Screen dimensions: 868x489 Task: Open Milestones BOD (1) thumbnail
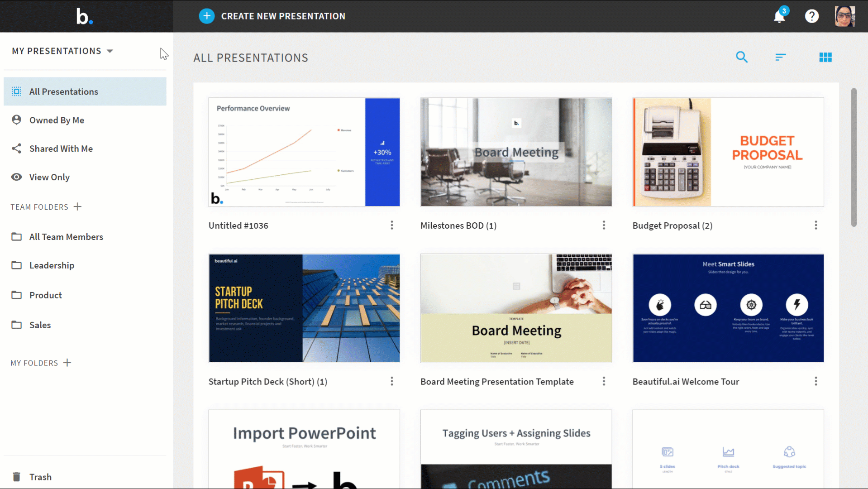click(x=516, y=152)
